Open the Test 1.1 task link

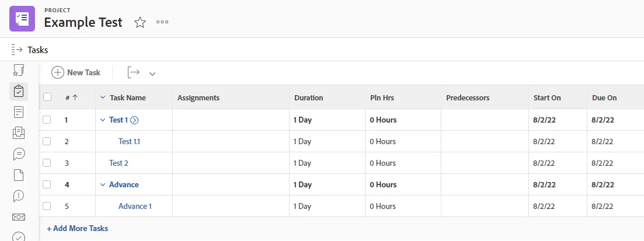pyautogui.click(x=129, y=141)
